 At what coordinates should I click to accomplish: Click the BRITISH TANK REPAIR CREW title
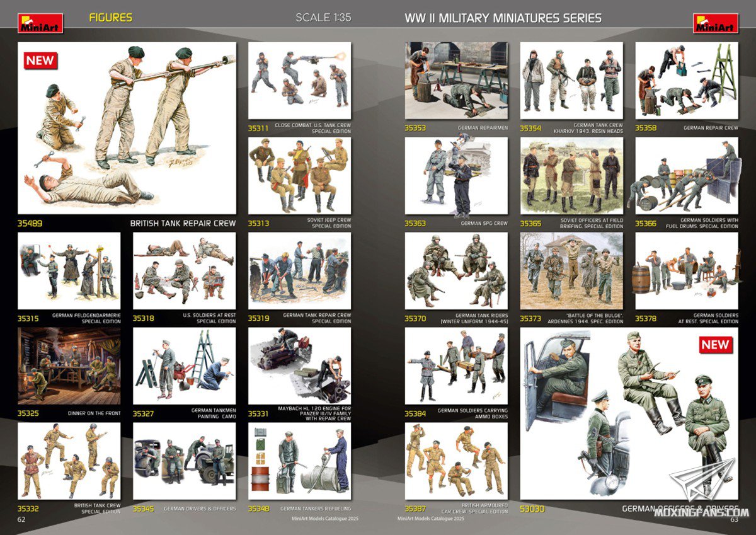click(x=183, y=223)
